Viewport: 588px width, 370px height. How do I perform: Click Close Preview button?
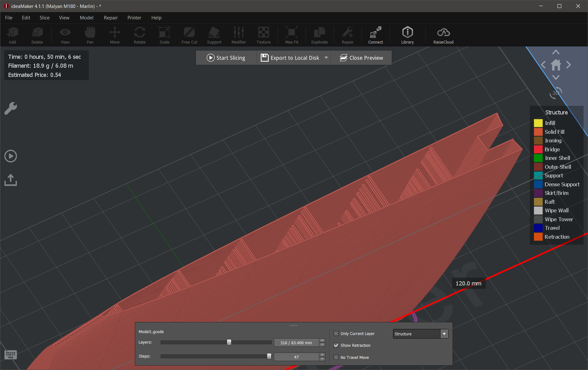click(x=361, y=58)
